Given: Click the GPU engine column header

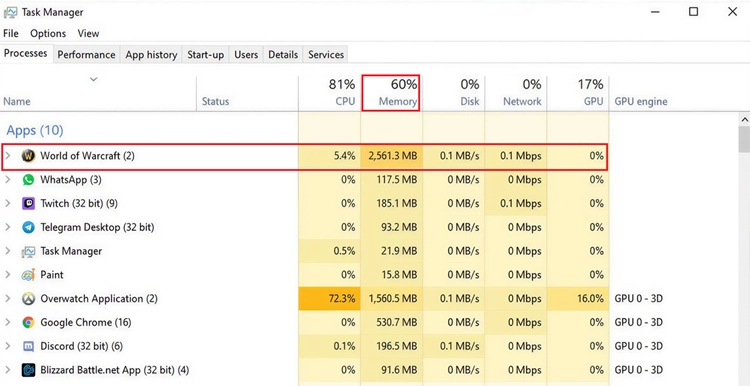Looking at the screenshot, I should [641, 101].
